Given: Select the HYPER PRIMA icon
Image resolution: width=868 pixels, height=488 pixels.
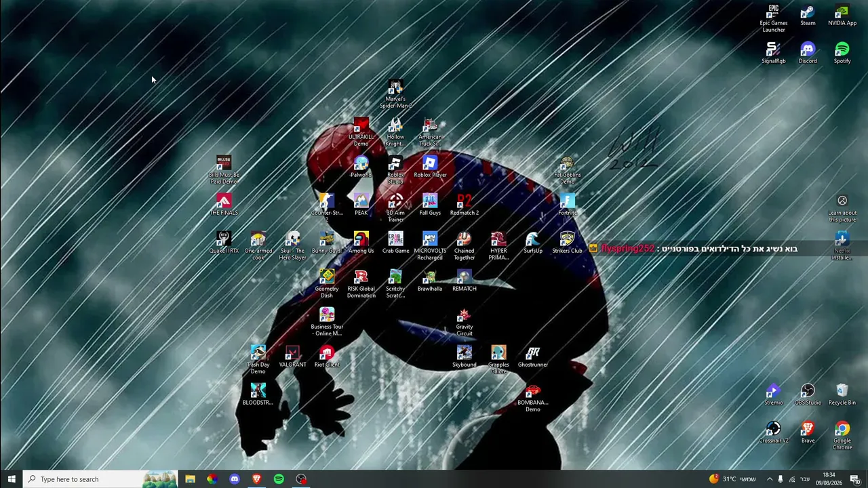Looking at the screenshot, I should (498, 247).
